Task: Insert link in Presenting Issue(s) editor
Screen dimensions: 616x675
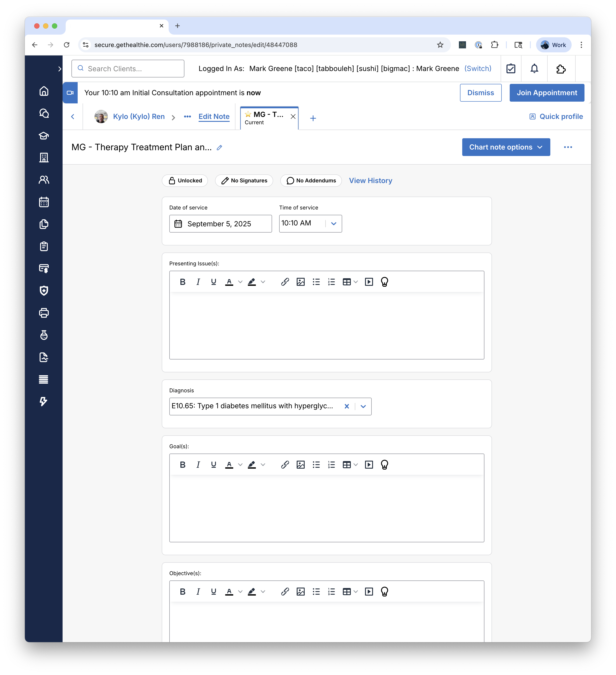Action: click(285, 282)
